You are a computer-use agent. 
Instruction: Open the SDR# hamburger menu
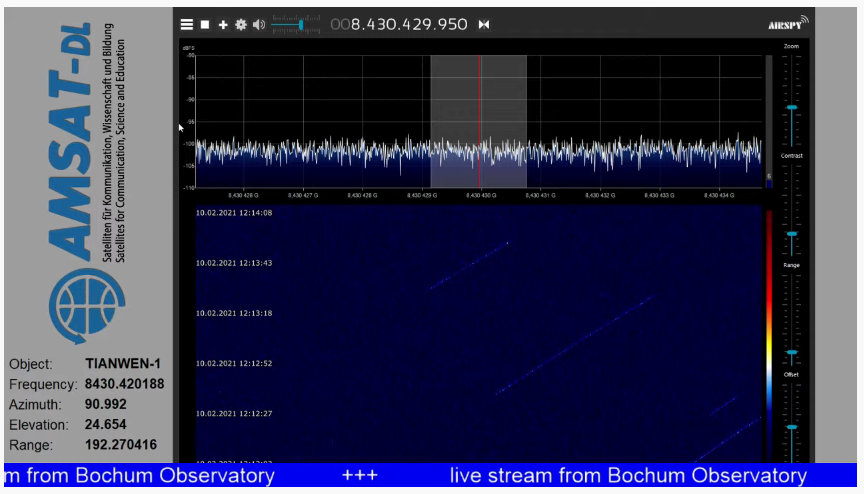tap(187, 24)
